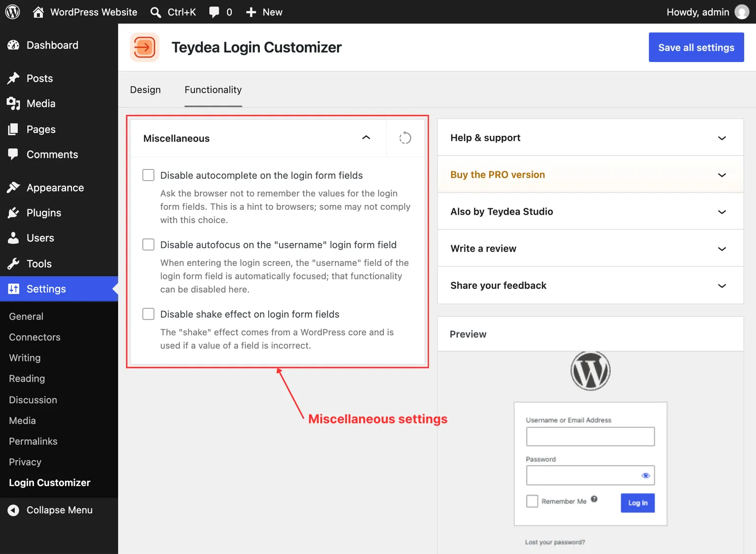Open Connectors settings submenu

[34, 337]
